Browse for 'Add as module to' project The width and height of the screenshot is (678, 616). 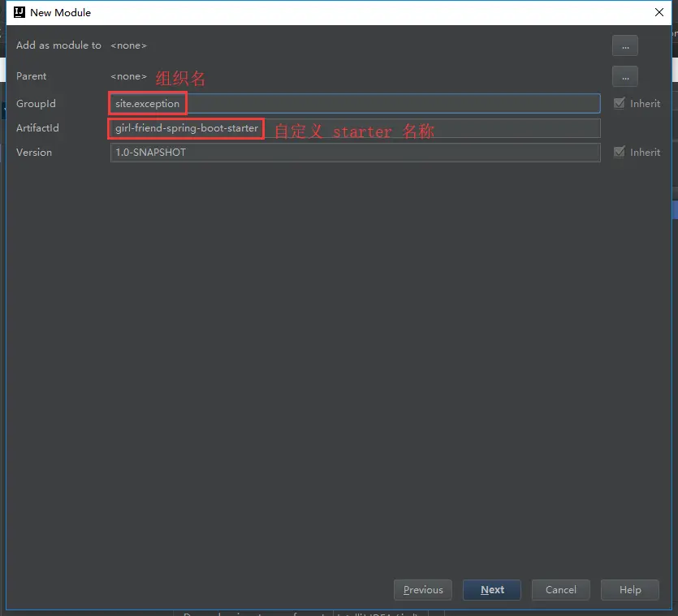tap(624, 45)
